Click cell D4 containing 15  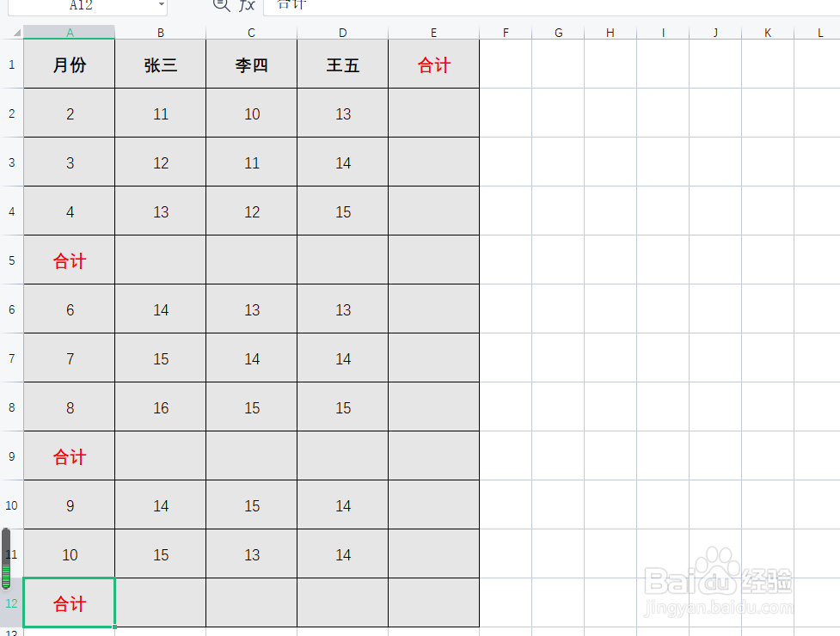(342, 211)
